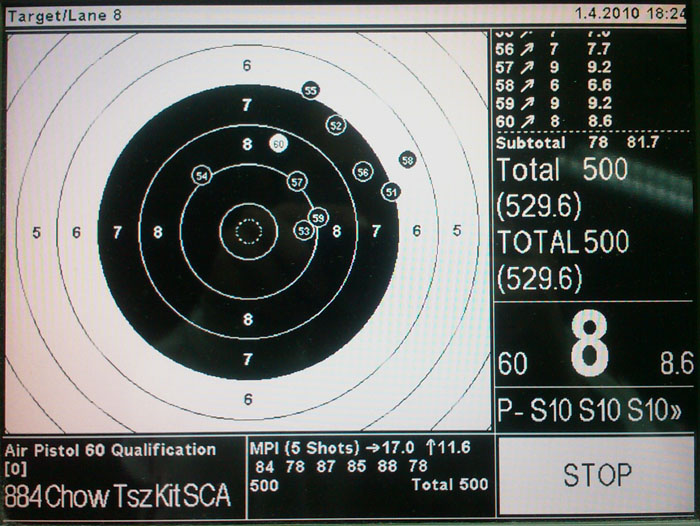700x526 pixels.
Task: Select shot marker 55 on the target
Action: coord(310,91)
